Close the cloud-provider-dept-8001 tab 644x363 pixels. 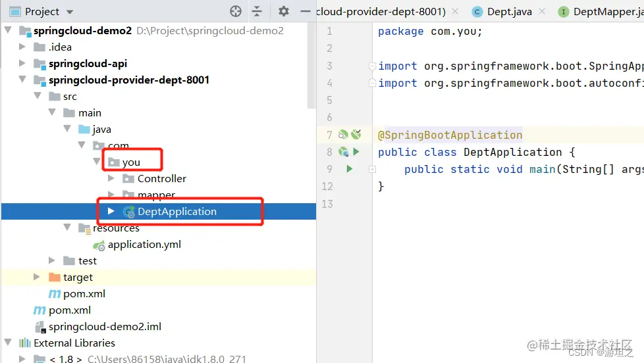coord(455,11)
